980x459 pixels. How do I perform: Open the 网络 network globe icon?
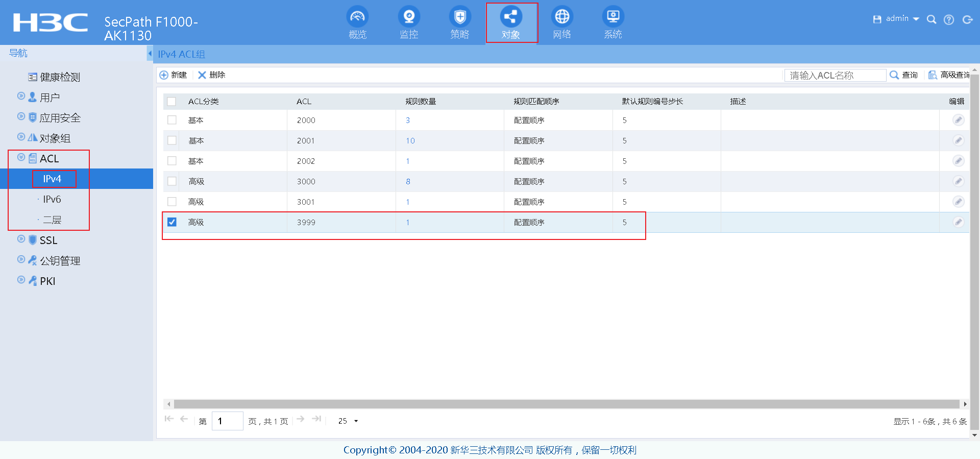(562, 18)
